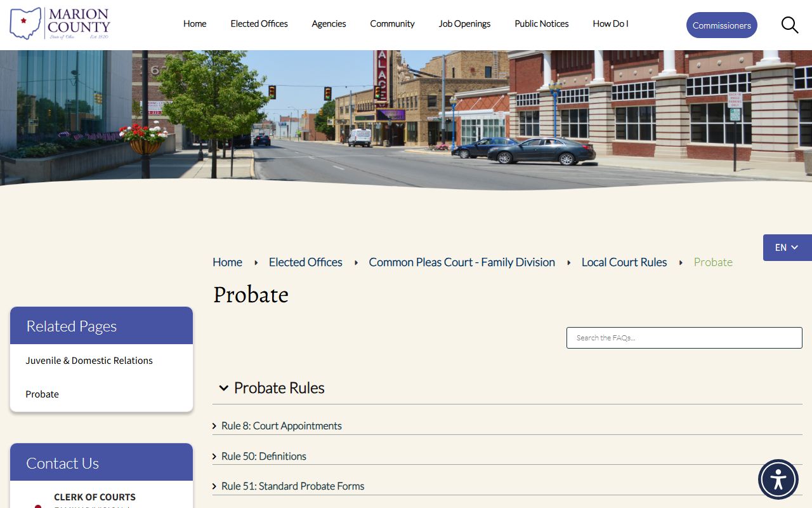The height and width of the screenshot is (508, 812).
Task: Click the CLERK OF COURTS contact text
Action: pos(95,497)
